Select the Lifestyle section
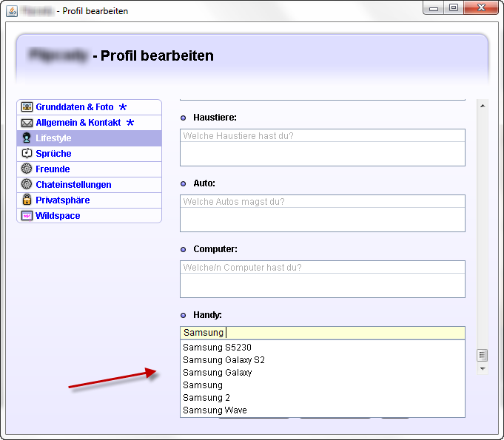 pyautogui.click(x=89, y=138)
